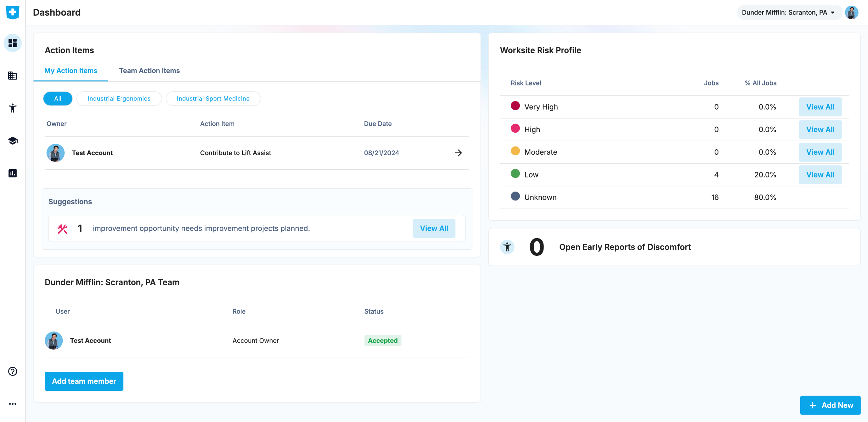868x422 pixels.
Task: Click the help question mark icon
Action: click(13, 371)
